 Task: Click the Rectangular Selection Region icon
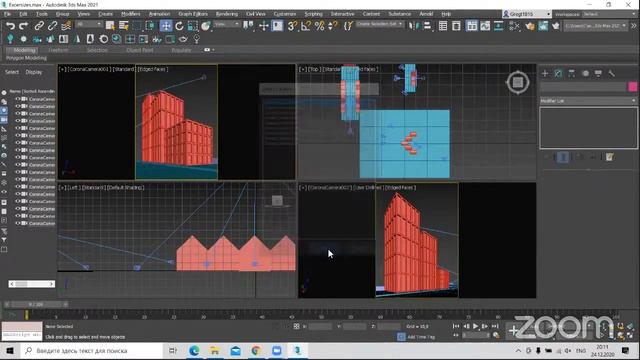point(137,26)
